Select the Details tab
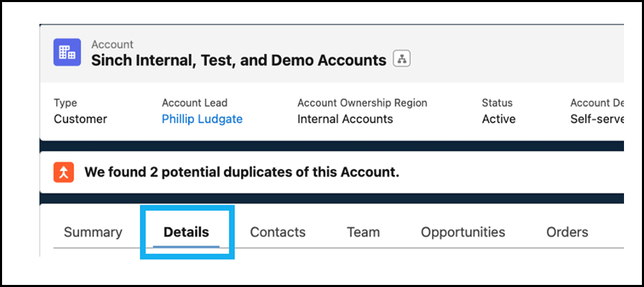 (x=186, y=232)
